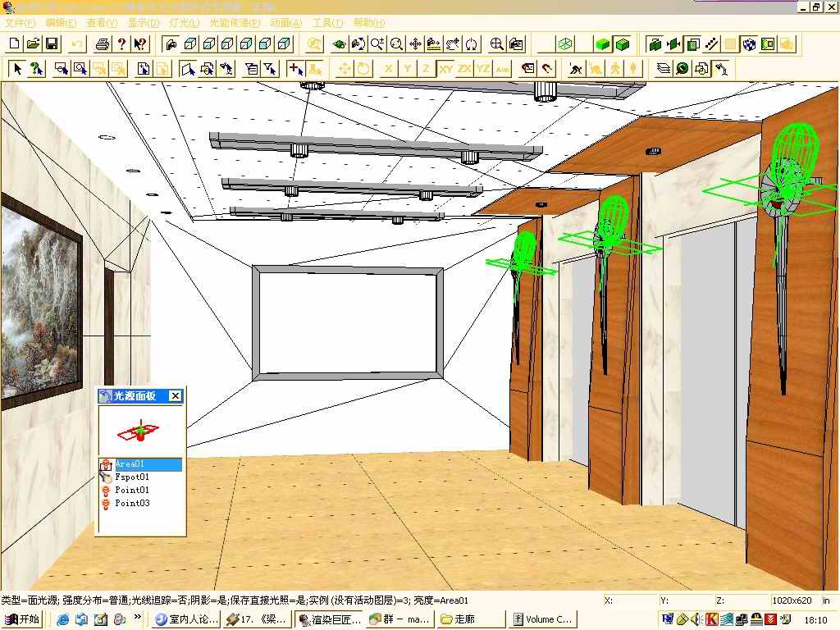Print using the printer toolbar icon
The width and height of the screenshot is (840, 630).
pyautogui.click(x=103, y=44)
